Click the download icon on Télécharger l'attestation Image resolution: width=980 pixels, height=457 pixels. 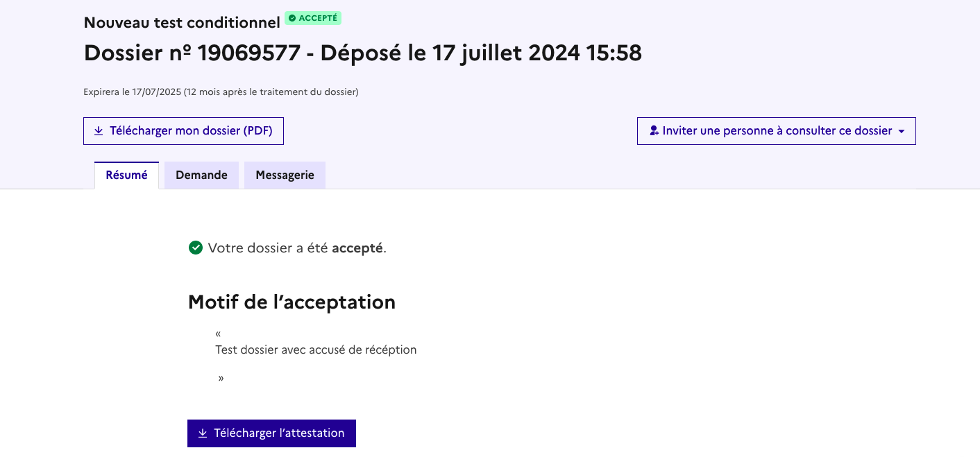pyautogui.click(x=203, y=433)
